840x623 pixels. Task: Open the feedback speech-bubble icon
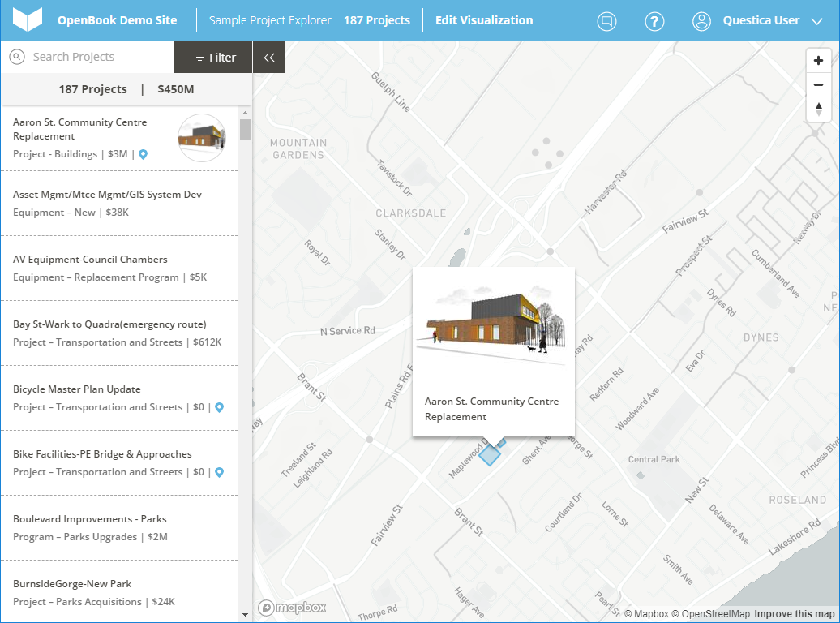[606, 21]
